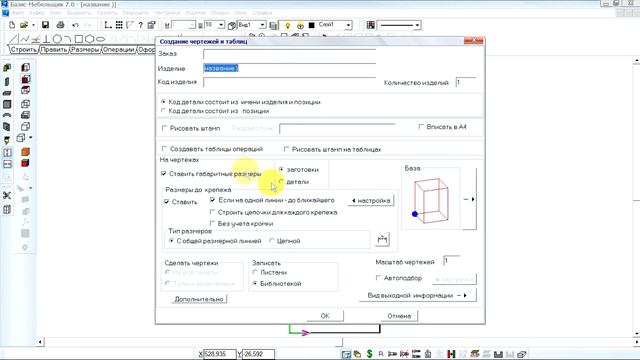The width and height of the screenshot is (640, 360).
Task: Click the Дополнительно button
Action: click(199, 299)
